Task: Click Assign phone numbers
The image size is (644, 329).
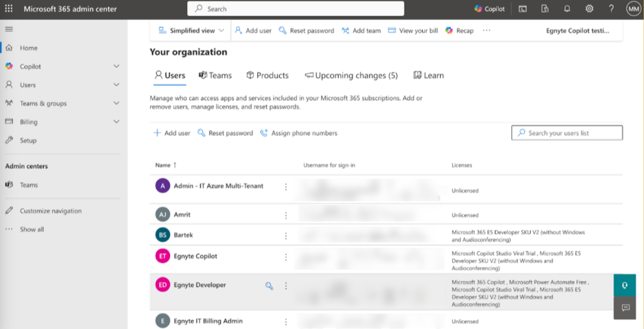Action: (299, 134)
